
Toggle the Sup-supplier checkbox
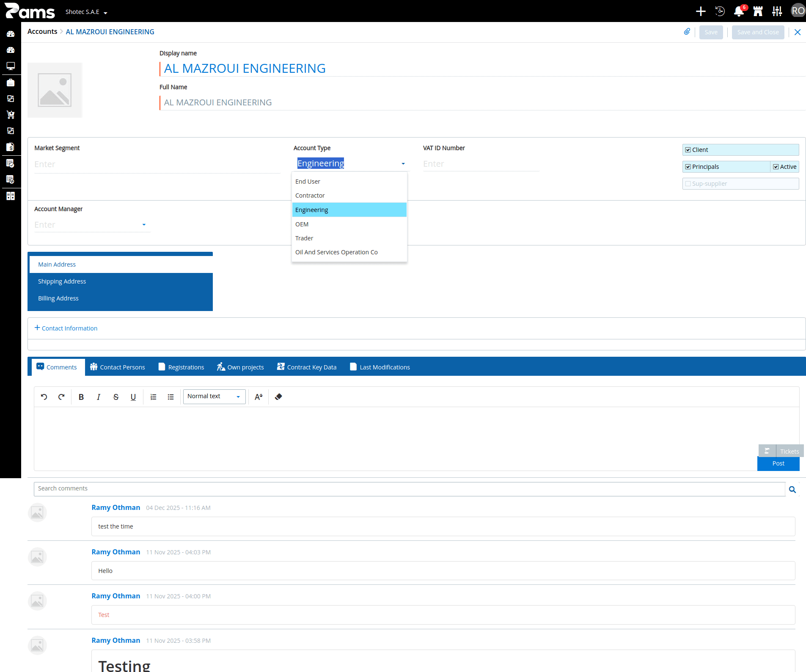[x=688, y=184]
